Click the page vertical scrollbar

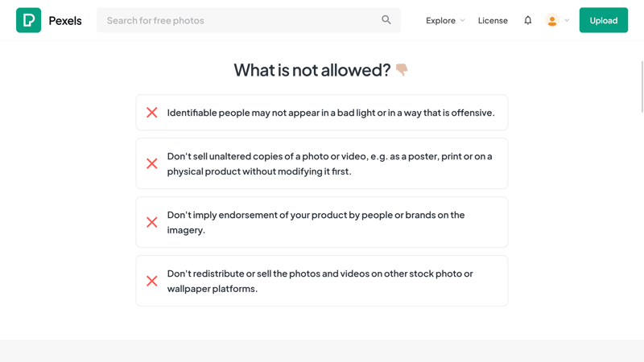(642, 87)
